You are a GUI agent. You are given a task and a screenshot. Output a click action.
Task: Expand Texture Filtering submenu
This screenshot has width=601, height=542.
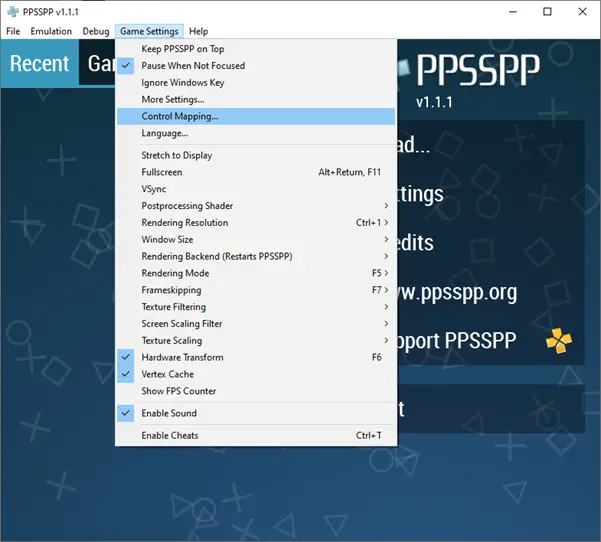(256, 307)
